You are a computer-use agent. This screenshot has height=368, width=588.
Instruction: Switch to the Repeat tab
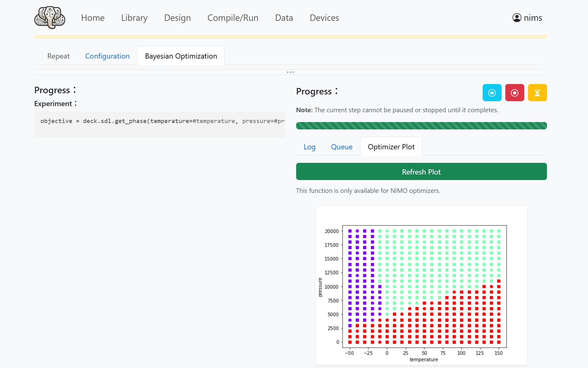click(x=58, y=56)
